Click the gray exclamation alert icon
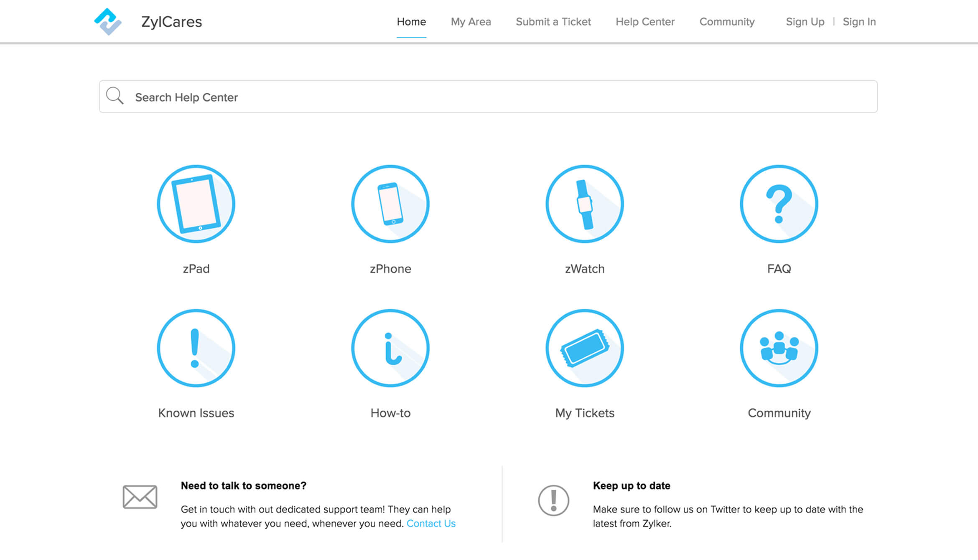Image resolution: width=978 pixels, height=560 pixels. coord(553,500)
